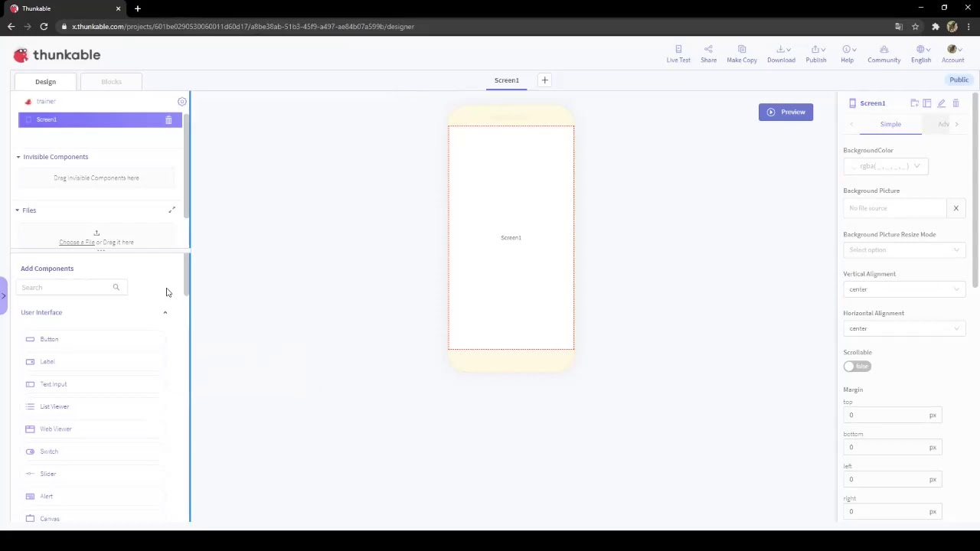Switch to the Design tab
Viewport: 980px width, 551px height.
click(45, 81)
